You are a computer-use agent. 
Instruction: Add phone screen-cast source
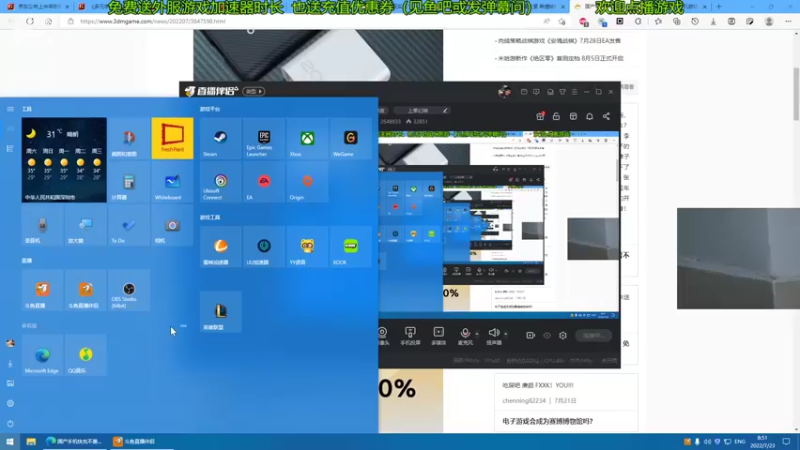[x=410, y=335]
